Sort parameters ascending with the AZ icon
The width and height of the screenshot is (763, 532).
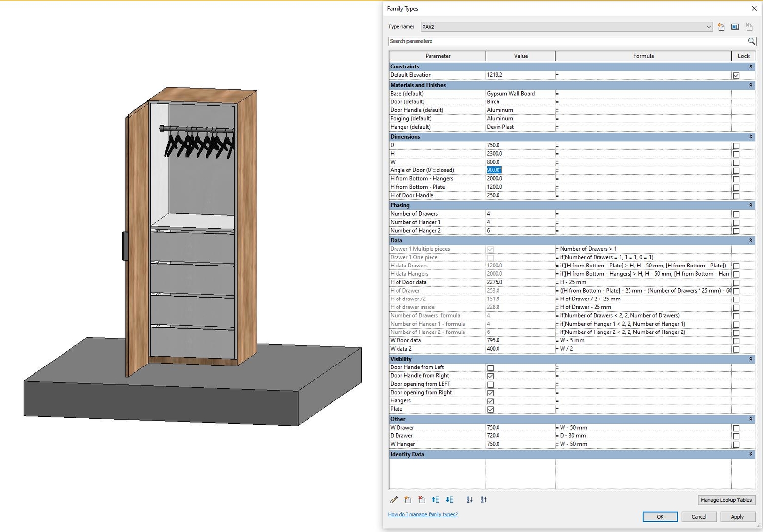point(469,499)
